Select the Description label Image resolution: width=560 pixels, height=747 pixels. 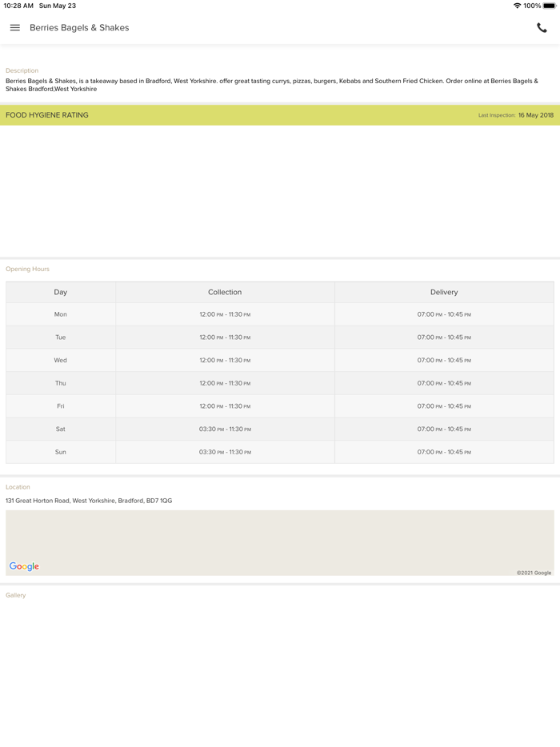(22, 70)
